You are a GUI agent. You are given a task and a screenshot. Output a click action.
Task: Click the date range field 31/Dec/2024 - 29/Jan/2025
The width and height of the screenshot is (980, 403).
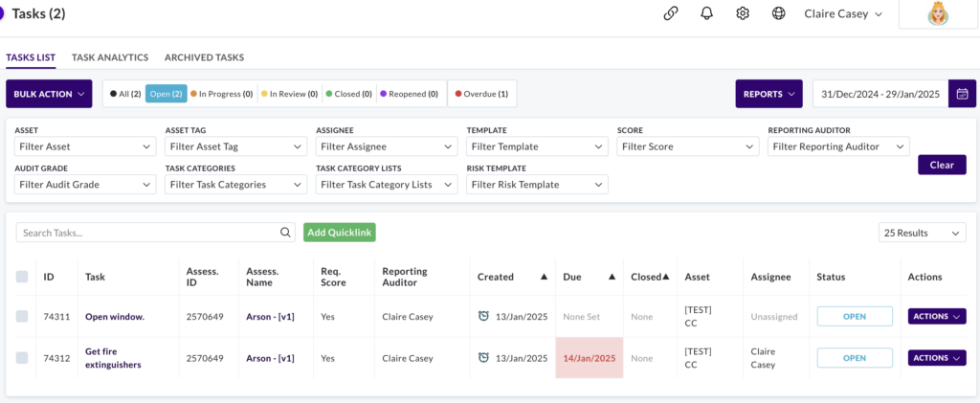[x=880, y=94]
